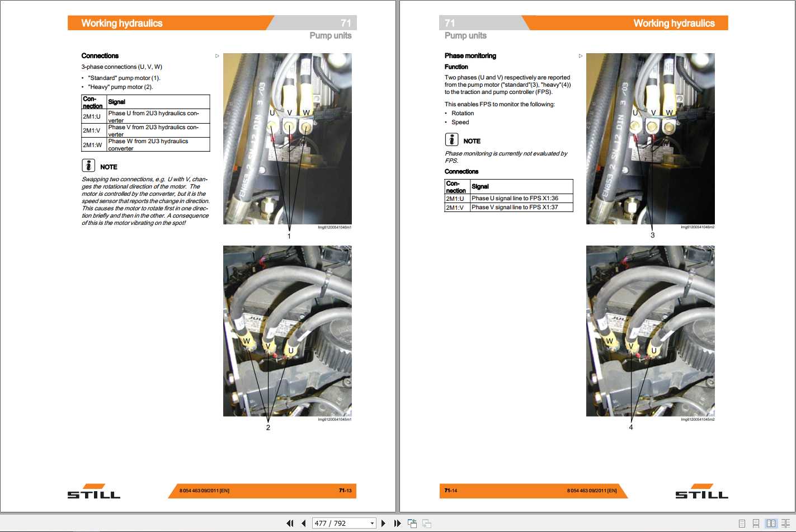
Task: Click the NOTE info icon on right page
Action: click(x=451, y=140)
